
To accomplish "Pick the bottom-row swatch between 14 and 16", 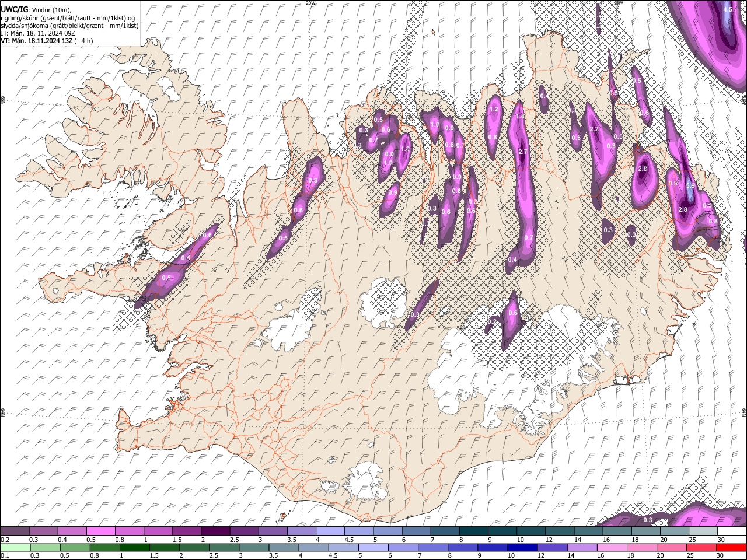I will (x=582, y=547).
